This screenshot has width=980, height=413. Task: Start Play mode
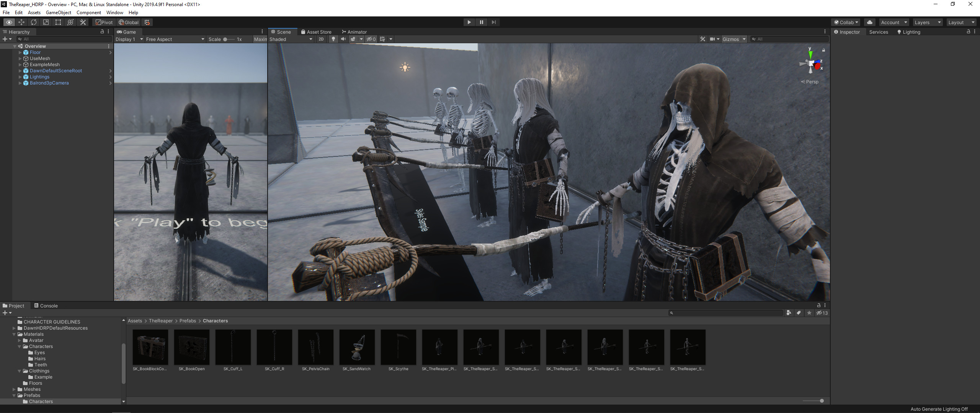[469, 22]
